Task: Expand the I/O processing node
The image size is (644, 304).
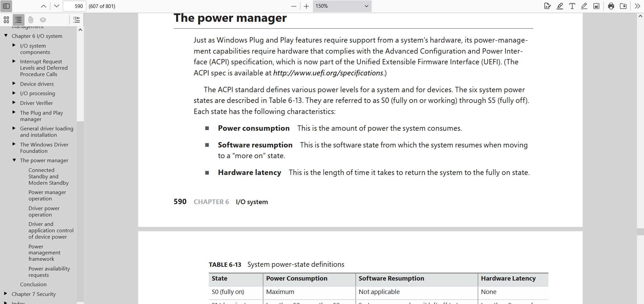Action: [14, 93]
